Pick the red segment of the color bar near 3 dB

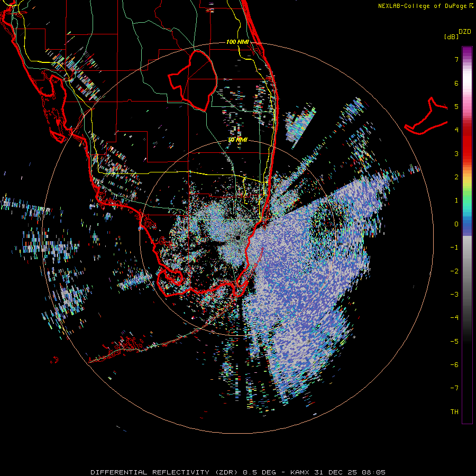point(467,149)
